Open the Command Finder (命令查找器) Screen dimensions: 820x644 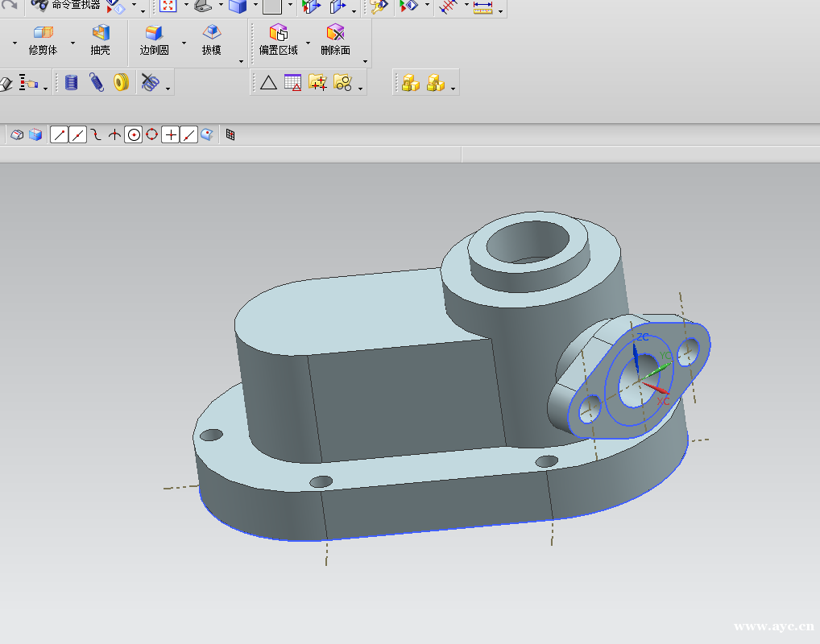[x=64, y=6]
